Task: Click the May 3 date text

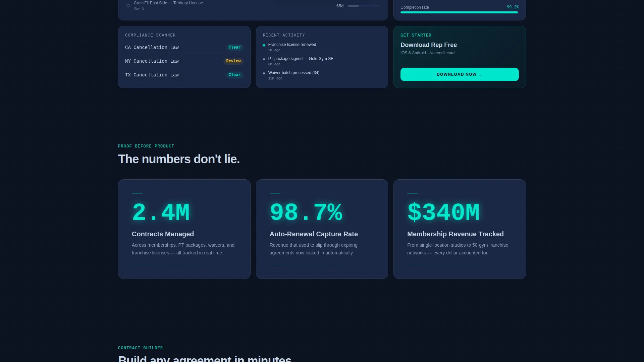Action: point(139,9)
